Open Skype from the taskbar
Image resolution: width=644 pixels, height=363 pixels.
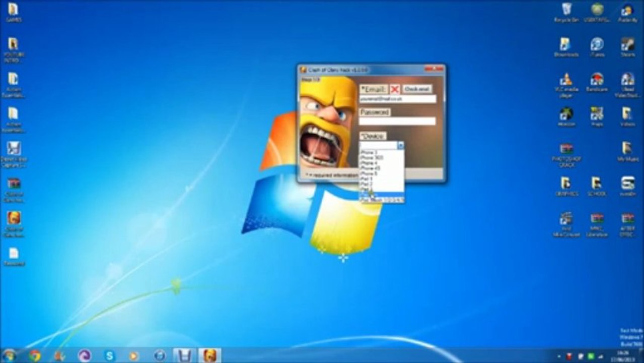pyautogui.click(x=109, y=355)
